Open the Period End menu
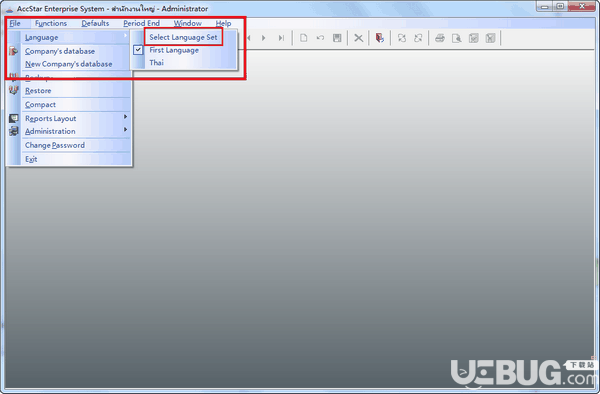Screen dimensions: 600x394 (x=142, y=23)
